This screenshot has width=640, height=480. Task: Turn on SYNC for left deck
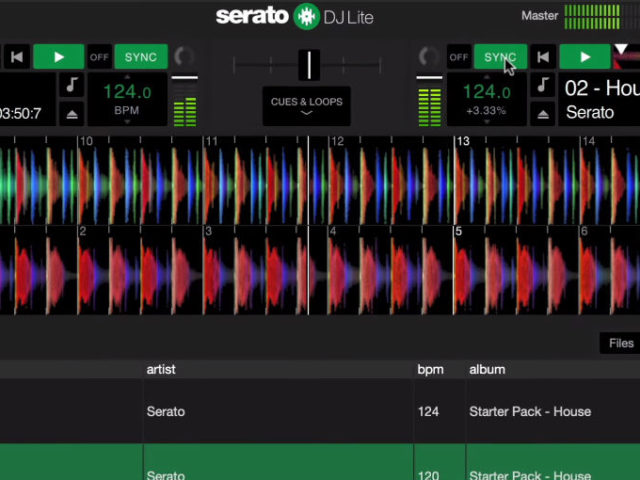[x=141, y=57]
